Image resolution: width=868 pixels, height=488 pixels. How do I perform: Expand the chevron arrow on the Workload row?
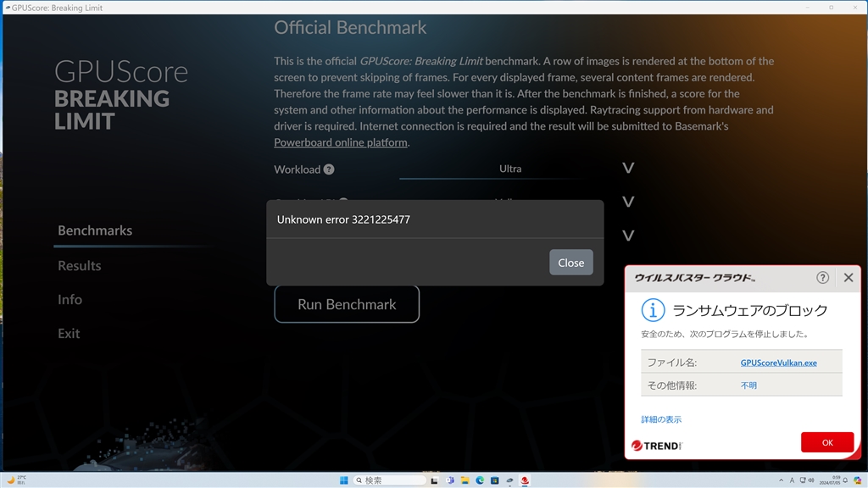[x=628, y=169]
